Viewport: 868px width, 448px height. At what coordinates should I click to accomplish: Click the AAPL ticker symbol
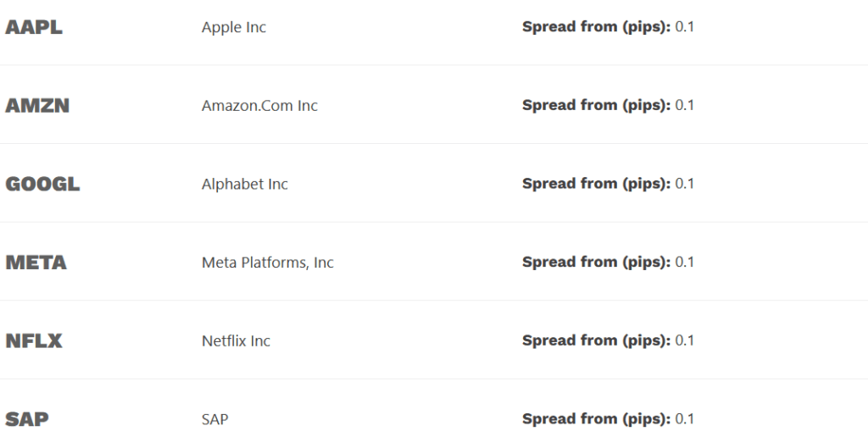pos(34,27)
